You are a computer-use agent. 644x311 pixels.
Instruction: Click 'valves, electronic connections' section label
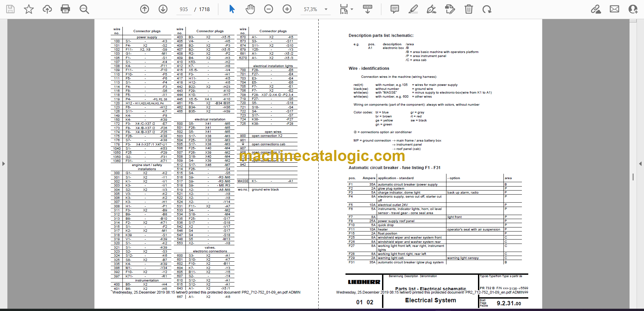[x=210, y=249]
